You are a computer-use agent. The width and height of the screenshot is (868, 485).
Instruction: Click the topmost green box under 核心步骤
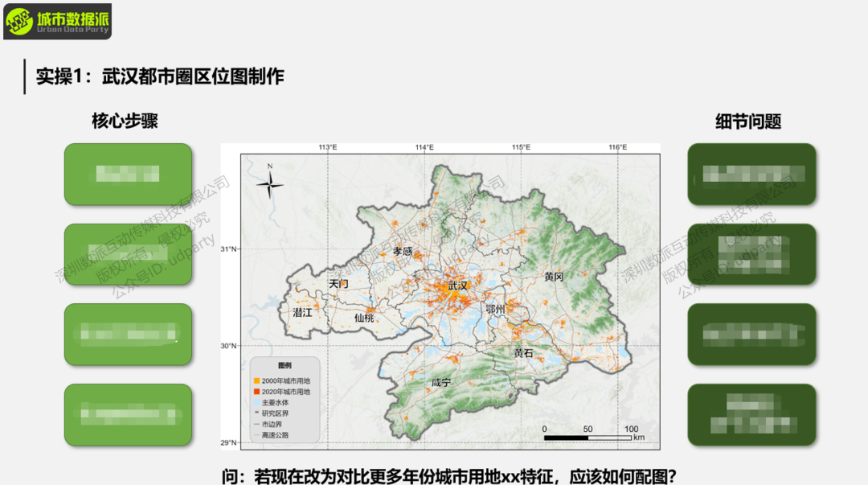point(128,174)
